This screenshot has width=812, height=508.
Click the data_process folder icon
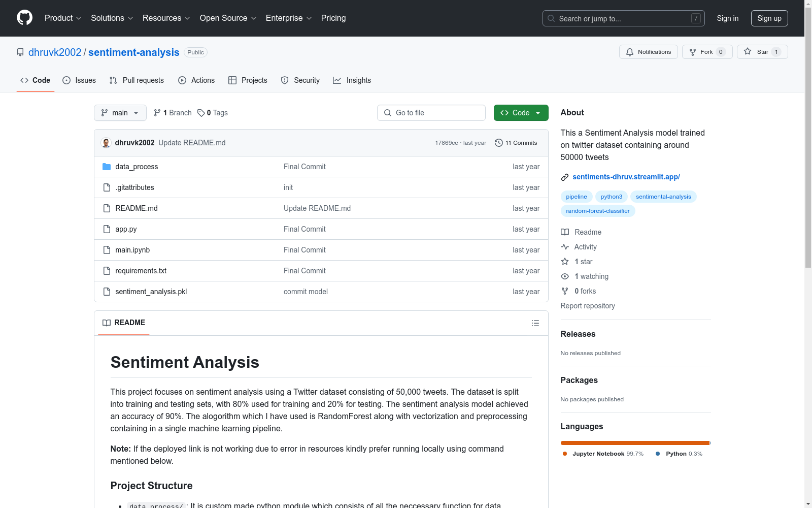tap(107, 167)
